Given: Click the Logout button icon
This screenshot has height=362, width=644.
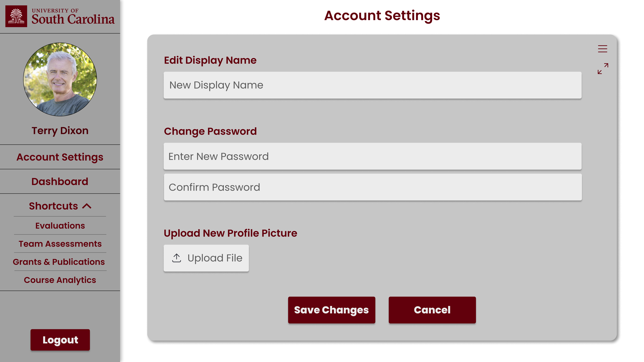Looking at the screenshot, I should click(x=60, y=340).
